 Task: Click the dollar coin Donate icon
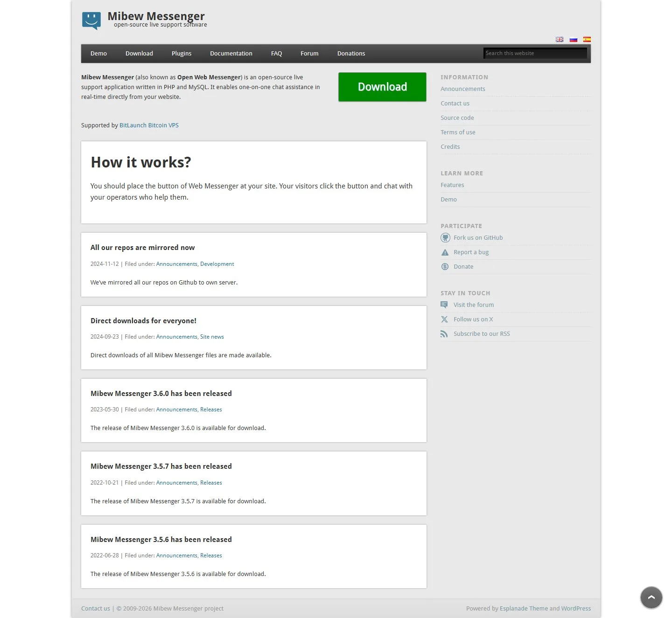tap(445, 267)
